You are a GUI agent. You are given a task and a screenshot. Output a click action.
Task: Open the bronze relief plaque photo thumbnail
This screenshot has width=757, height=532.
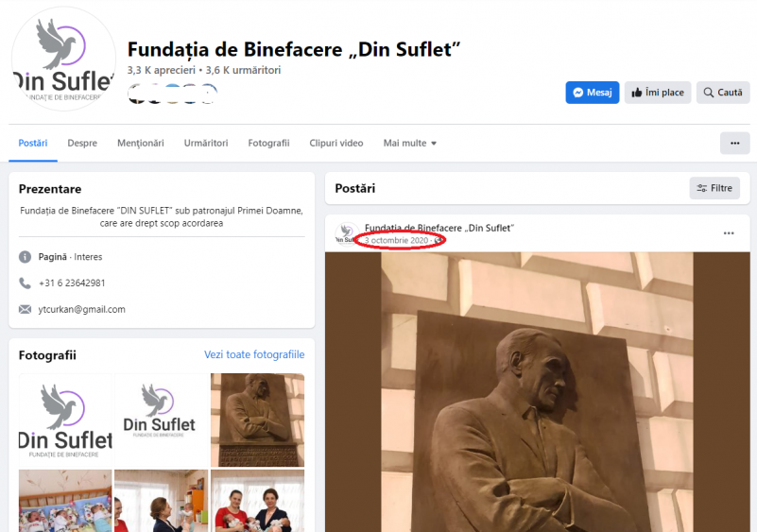[x=257, y=420]
